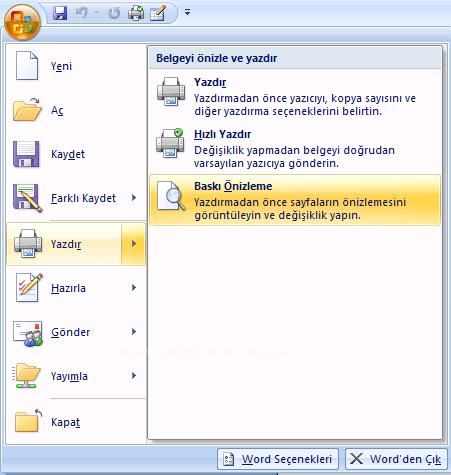Open the Undo history dropdown arrow

point(97,13)
